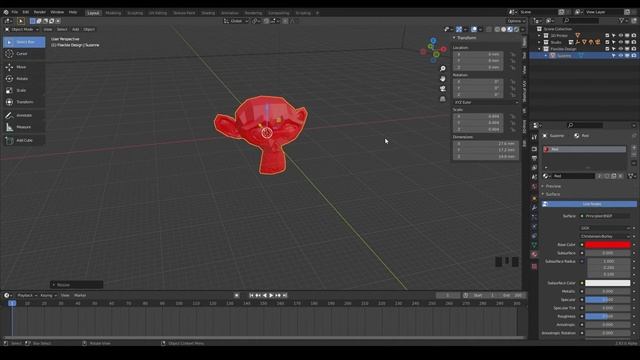The image size is (640, 360).
Task: Jump to the timeline start frame
Action: click(251, 295)
